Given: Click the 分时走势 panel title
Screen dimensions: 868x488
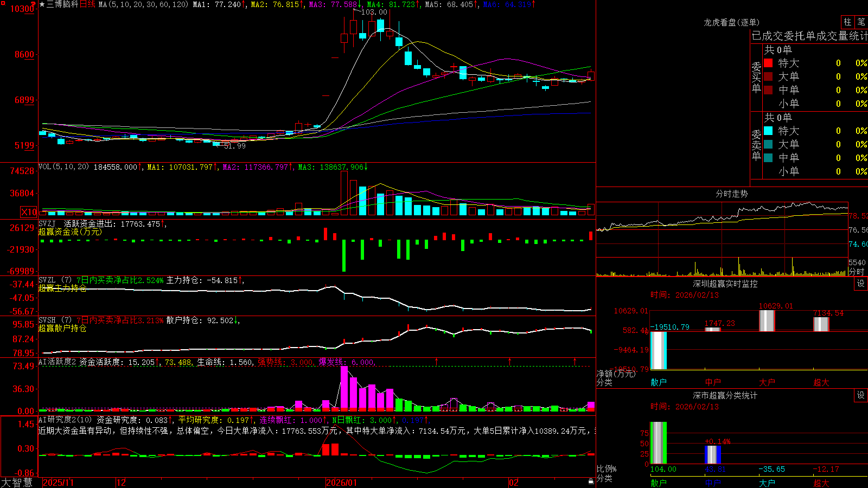Looking at the screenshot, I should click(731, 194).
